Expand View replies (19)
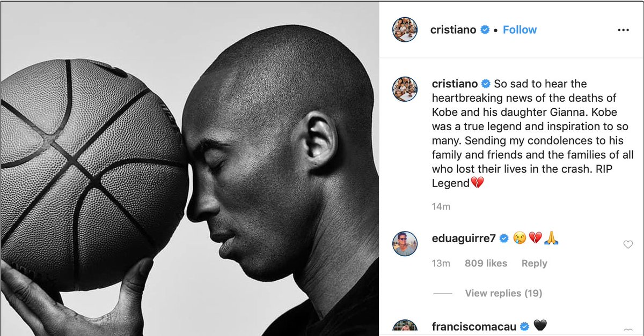Image resolution: width=644 pixels, height=336 pixels. (503, 293)
